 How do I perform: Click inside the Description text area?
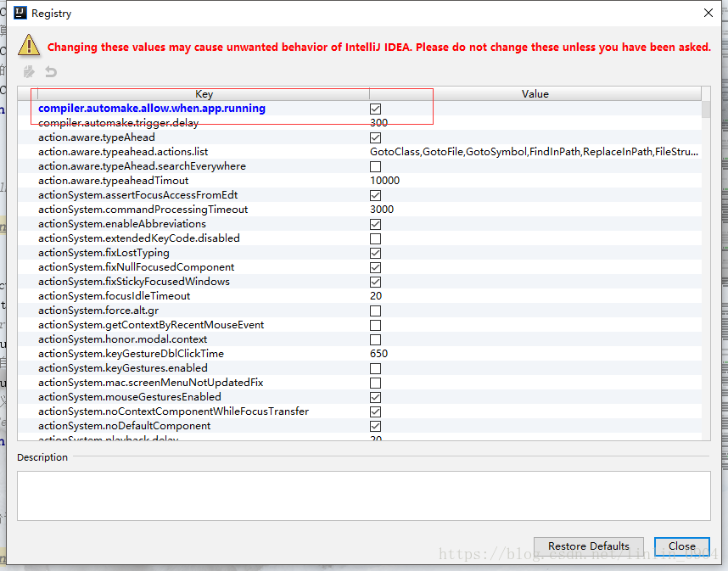[x=363, y=495]
